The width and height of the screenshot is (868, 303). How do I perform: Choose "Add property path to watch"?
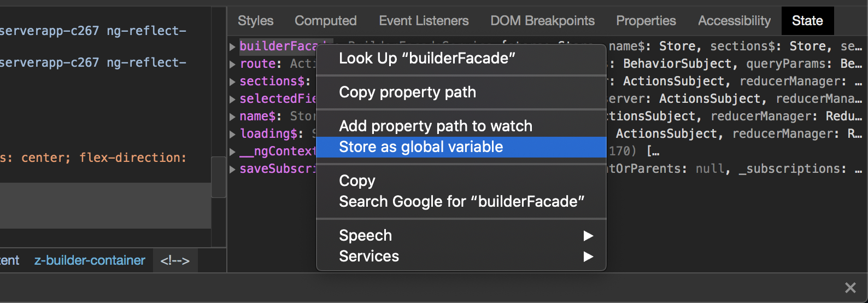point(435,126)
